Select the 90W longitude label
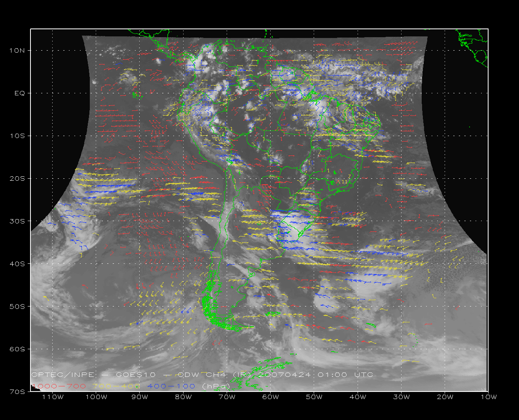The width and height of the screenshot is (519, 420). point(140,397)
